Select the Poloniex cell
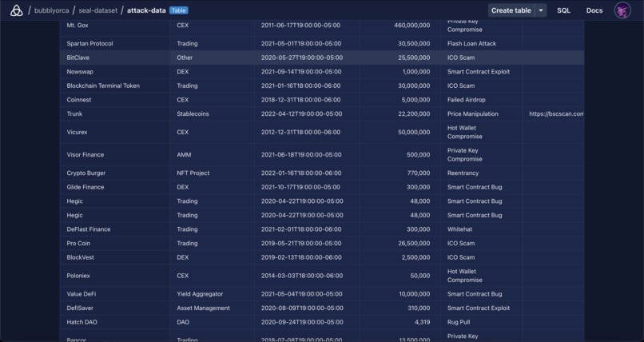This screenshot has height=342, width=644. (x=115, y=276)
